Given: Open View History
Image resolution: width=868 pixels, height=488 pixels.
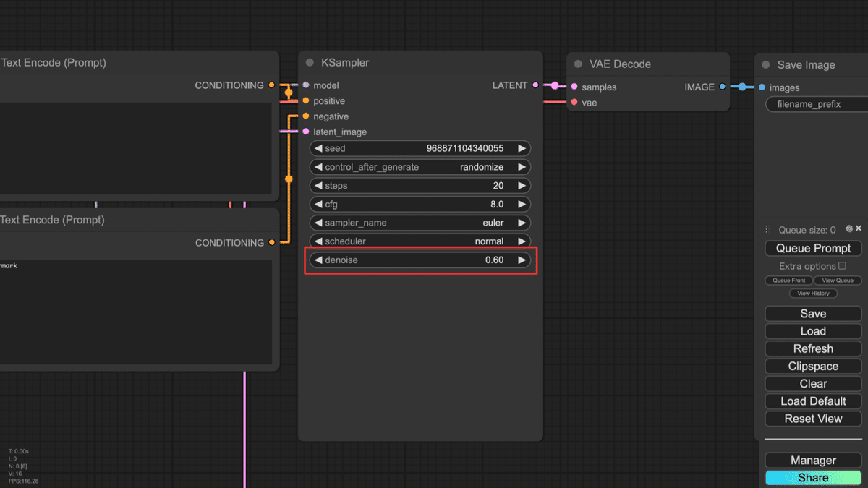Looking at the screenshot, I should tap(813, 294).
